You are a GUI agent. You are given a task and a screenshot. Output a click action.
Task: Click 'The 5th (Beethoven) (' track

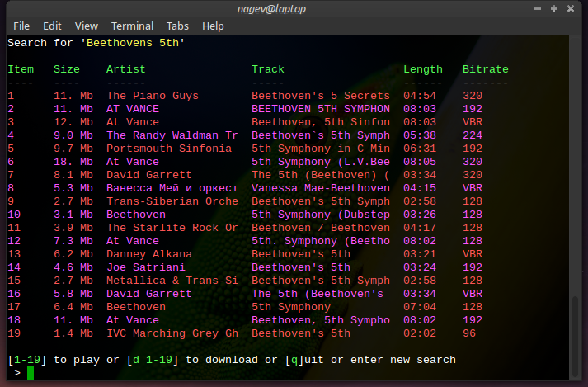click(321, 175)
